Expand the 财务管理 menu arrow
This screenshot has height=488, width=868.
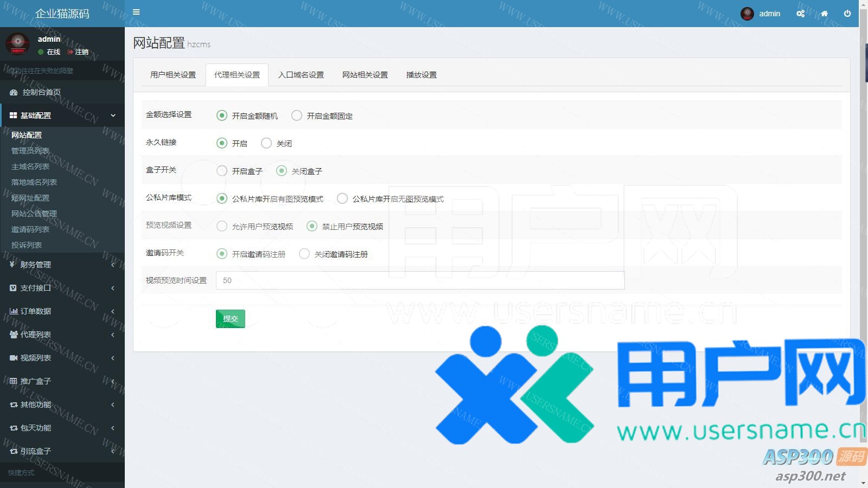click(x=113, y=265)
